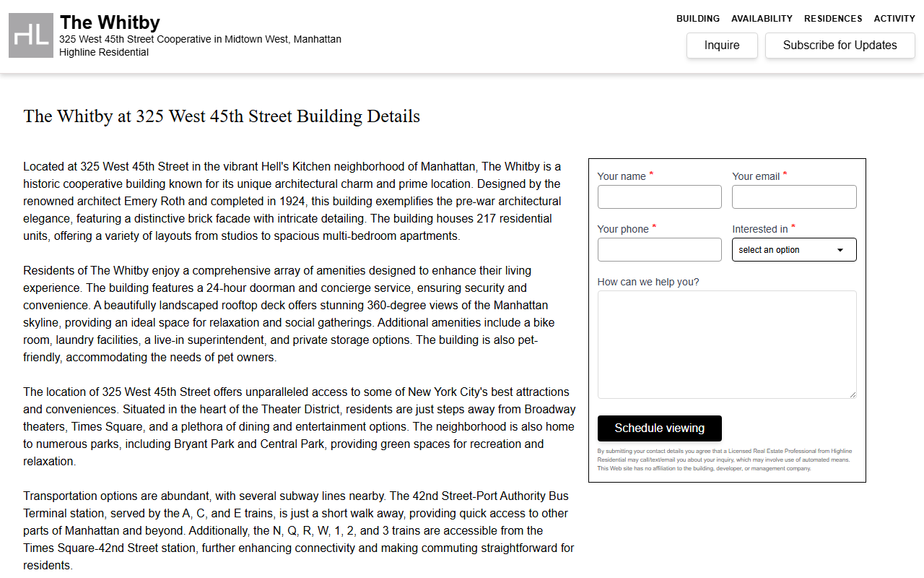The height and width of the screenshot is (578, 924).
Task: Select the ACTIVITY nav item
Action: (x=894, y=19)
